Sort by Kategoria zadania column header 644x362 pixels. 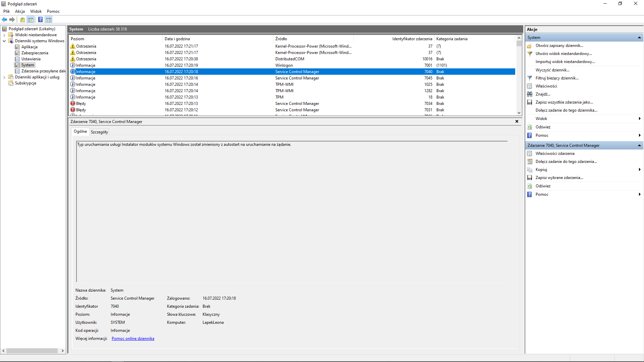(475, 39)
